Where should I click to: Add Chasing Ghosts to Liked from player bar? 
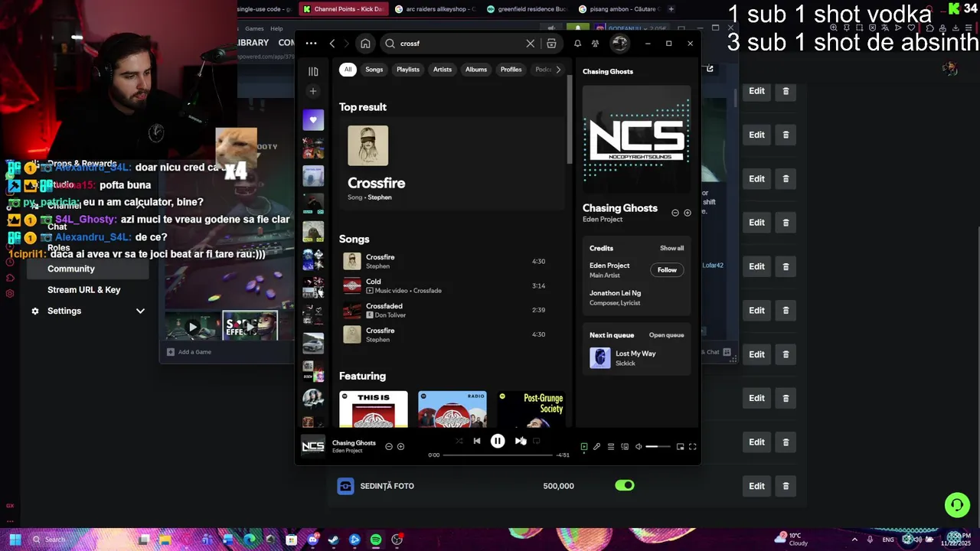coord(400,446)
